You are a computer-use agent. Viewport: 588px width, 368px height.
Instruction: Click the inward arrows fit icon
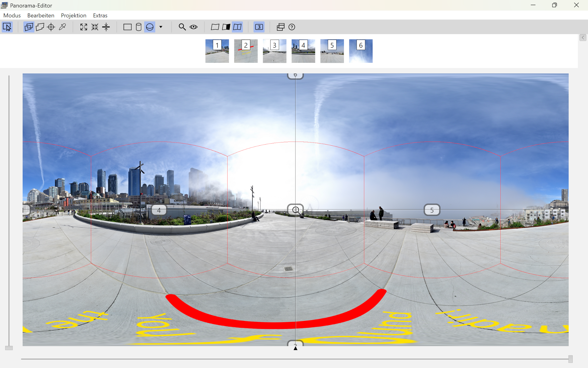coord(95,27)
